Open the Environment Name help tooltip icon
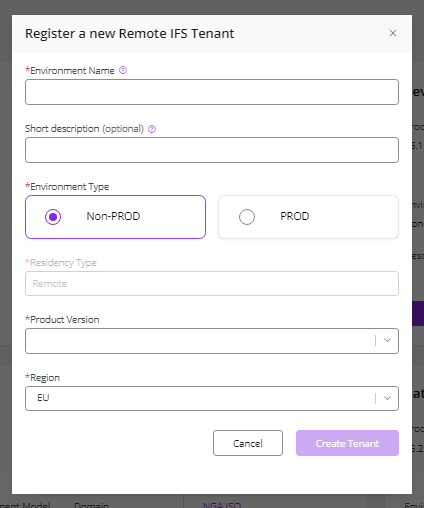 [x=123, y=70]
